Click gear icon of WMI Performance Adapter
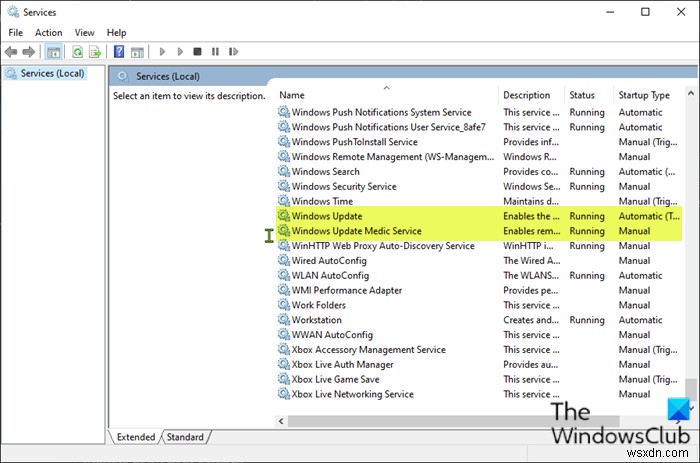700x463 pixels. coord(284,290)
